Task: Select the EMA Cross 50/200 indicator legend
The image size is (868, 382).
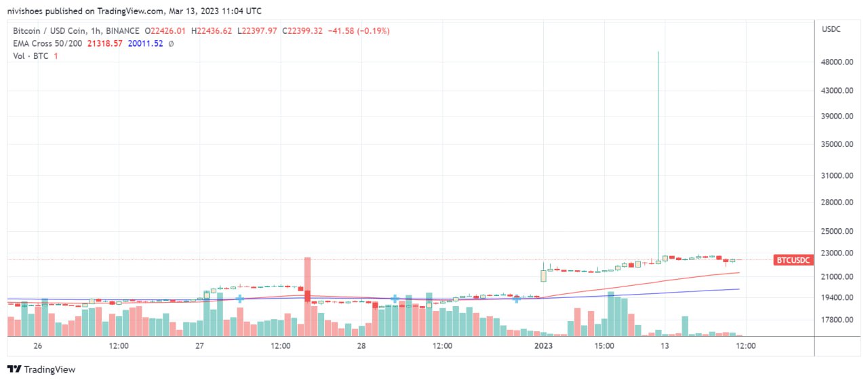Action: click(x=47, y=43)
